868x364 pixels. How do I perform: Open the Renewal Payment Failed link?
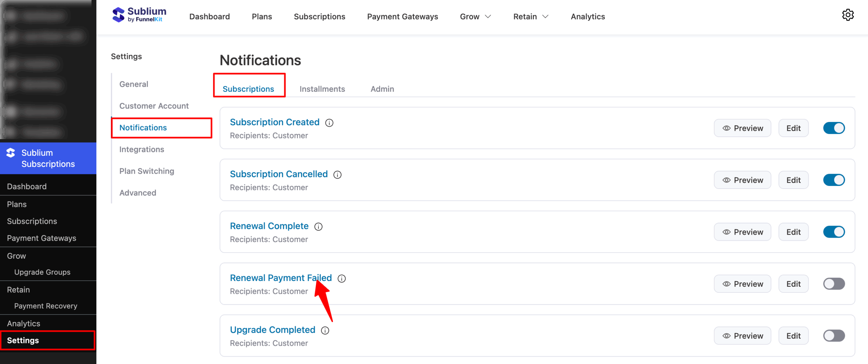pyautogui.click(x=281, y=278)
